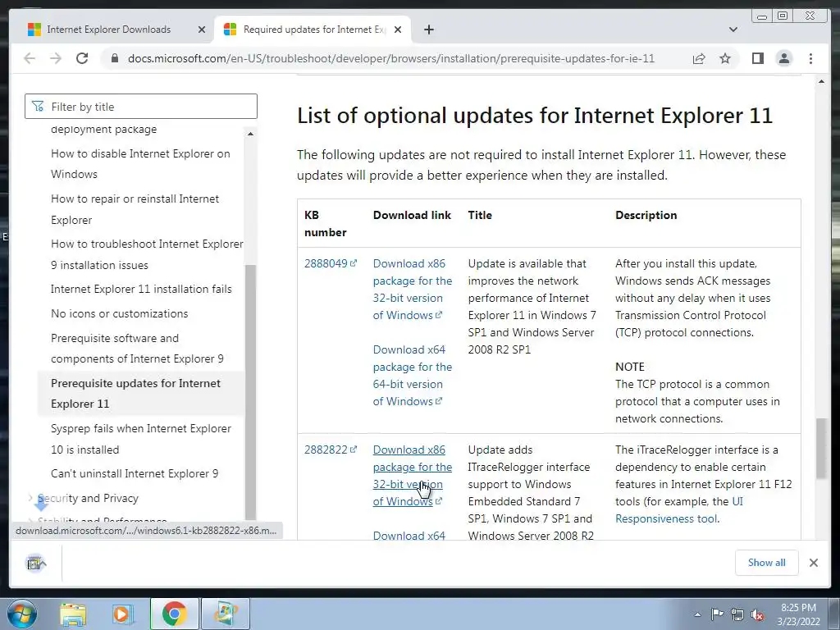The image size is (840, 630).
Task: View site info via the padlock icon
Action: coord(114,58)
